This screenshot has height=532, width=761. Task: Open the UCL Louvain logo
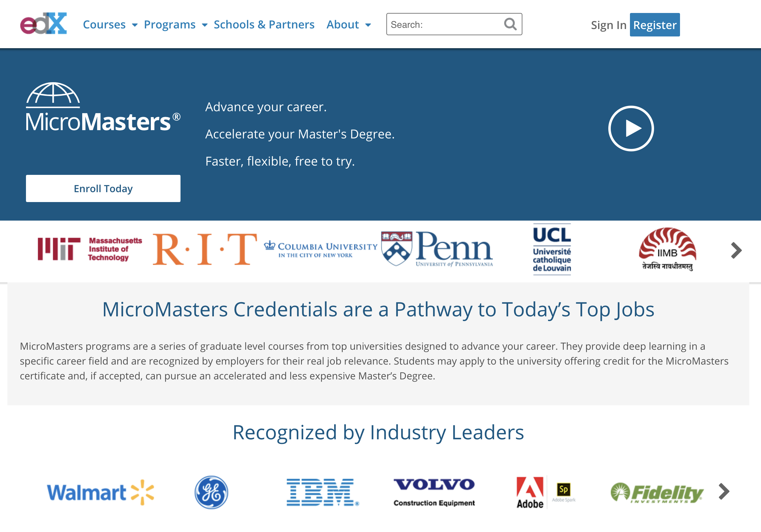[x=552, y=249]
